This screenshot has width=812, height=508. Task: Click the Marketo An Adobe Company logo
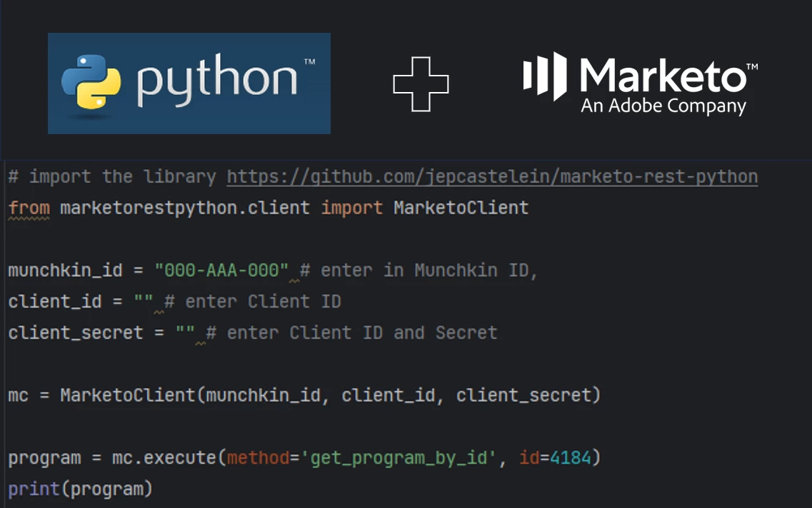[641, 83]
